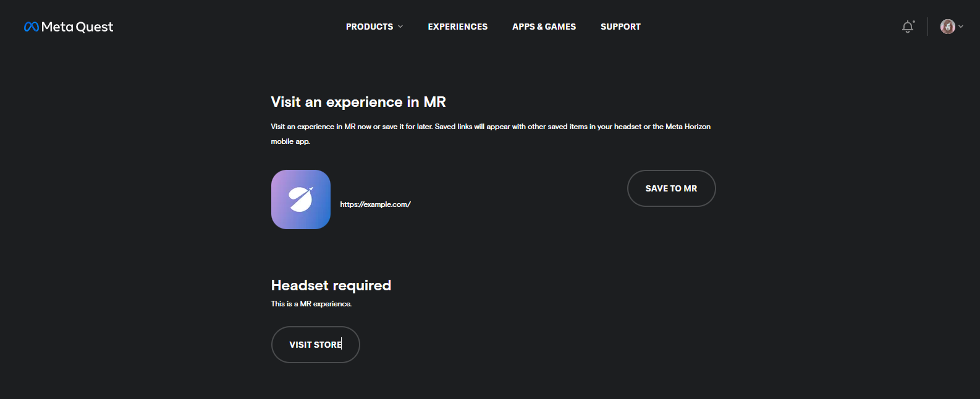The image size is (980, 399).
Task: Go to Experiences
Action: (x=458, y=27)
